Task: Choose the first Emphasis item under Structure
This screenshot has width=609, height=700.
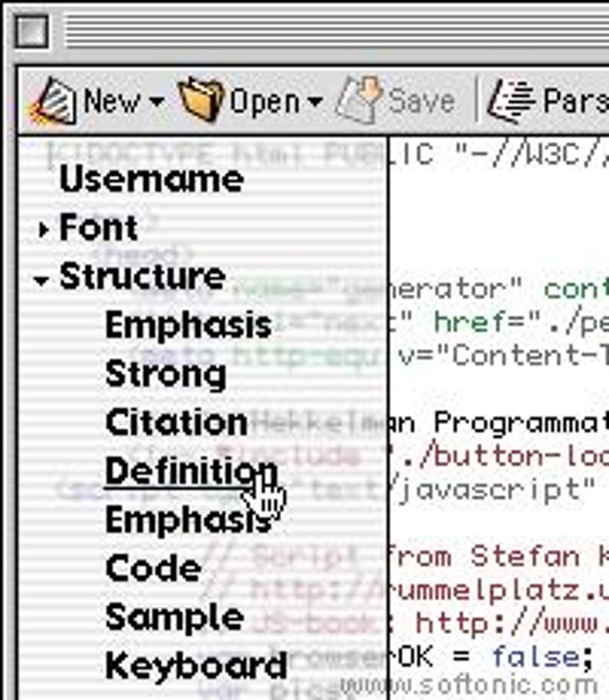Action: (x=189, y=325)
